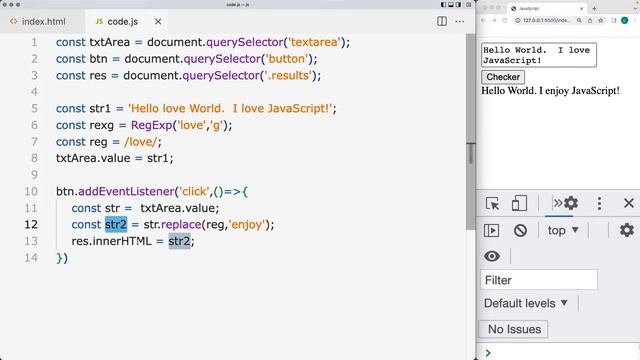This screenshot has width=640, height=360.
Task: Go forward in browser history
Action: [494, 20]
